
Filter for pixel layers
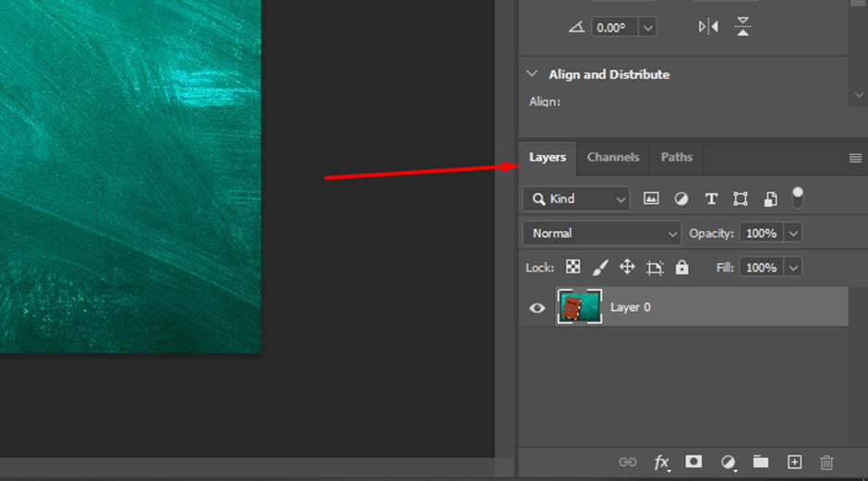[x=651, y=198]
